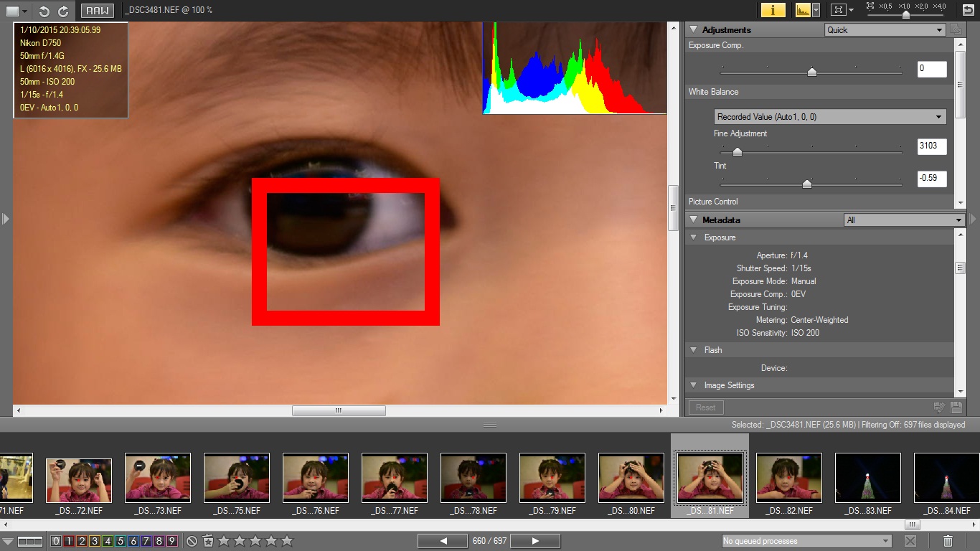The width and height of the screenshot is (980, 551).
Task: Open the Metadata All dropdown
Action: pos(903,220)
